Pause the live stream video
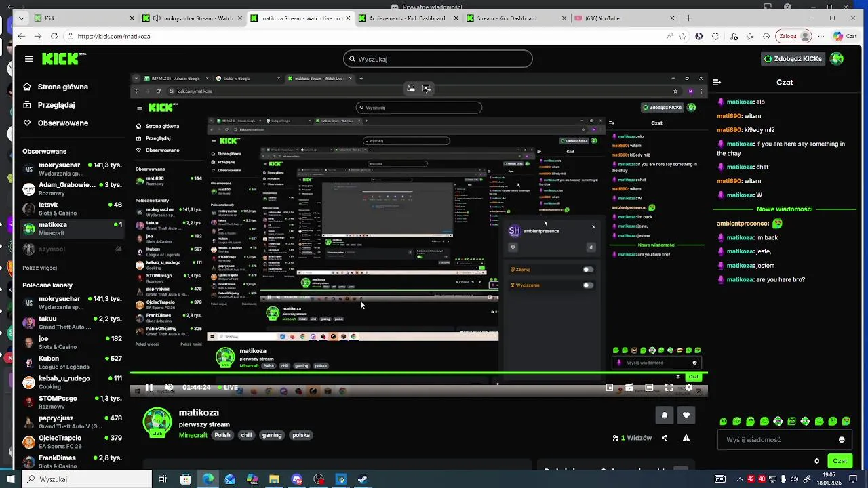Image resolution: width=868 pixels, height=488 pixels. [x=149, y=388]
